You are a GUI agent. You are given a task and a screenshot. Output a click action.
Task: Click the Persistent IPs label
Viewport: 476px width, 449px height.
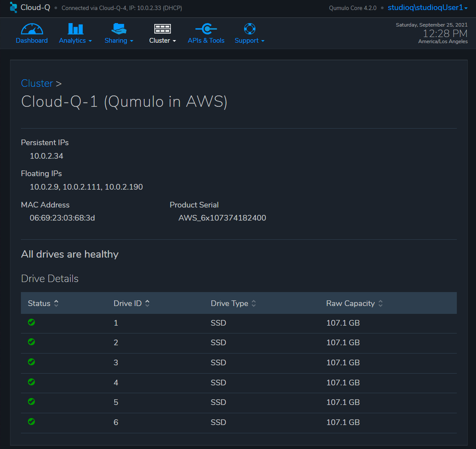click(x=45, y=143)
